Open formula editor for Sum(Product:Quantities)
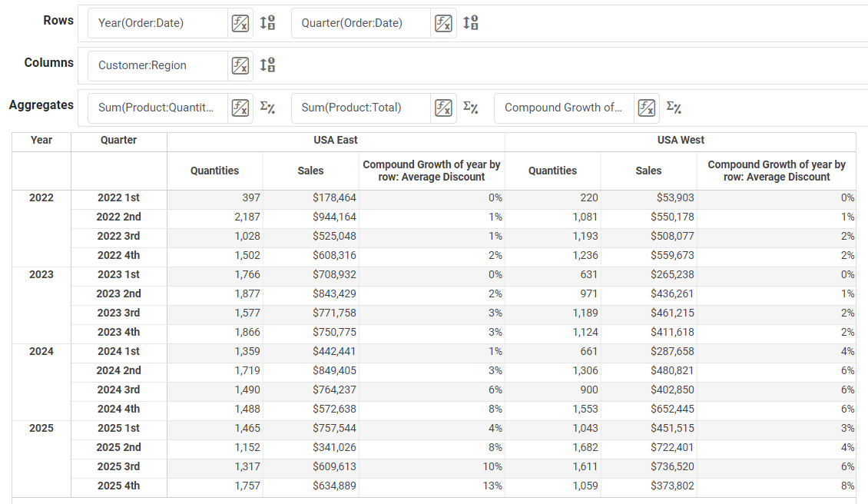This screenshot has width=868, height=504. 240,108
